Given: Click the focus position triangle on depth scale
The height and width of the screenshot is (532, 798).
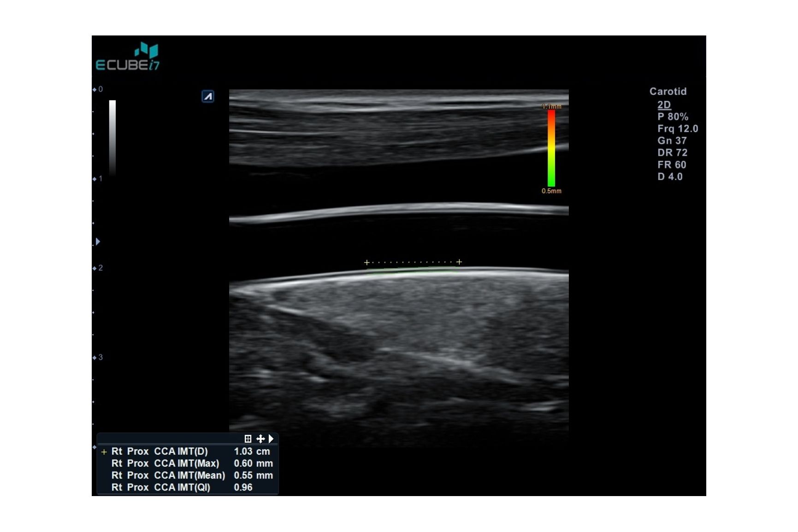Looking at the screenshot, I should tap(98, 241).
